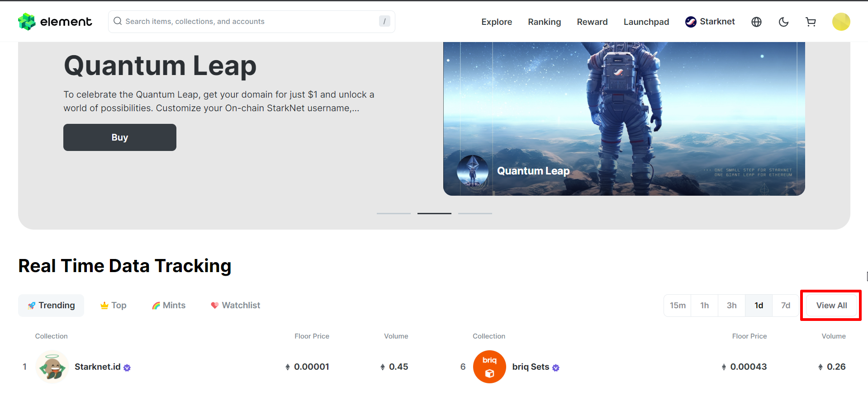Screen dimensions: 868x400
Task: Click the Quantum Leap caption on banner
Action: [533, 171]
